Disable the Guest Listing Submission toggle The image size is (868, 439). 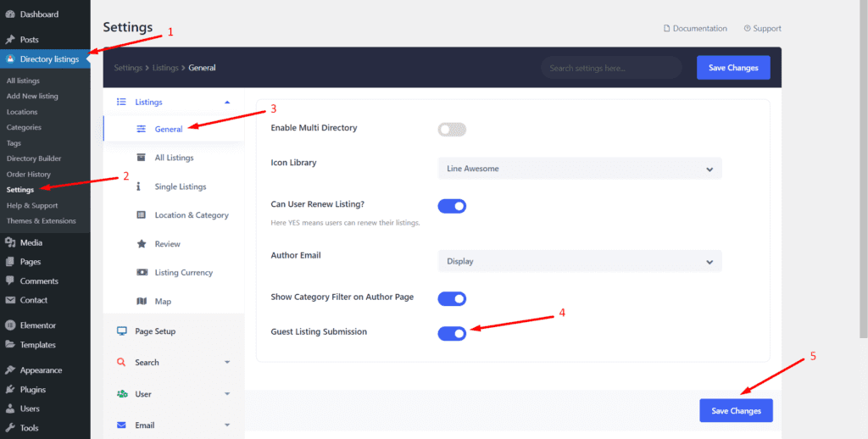click(x=452, y=334)
